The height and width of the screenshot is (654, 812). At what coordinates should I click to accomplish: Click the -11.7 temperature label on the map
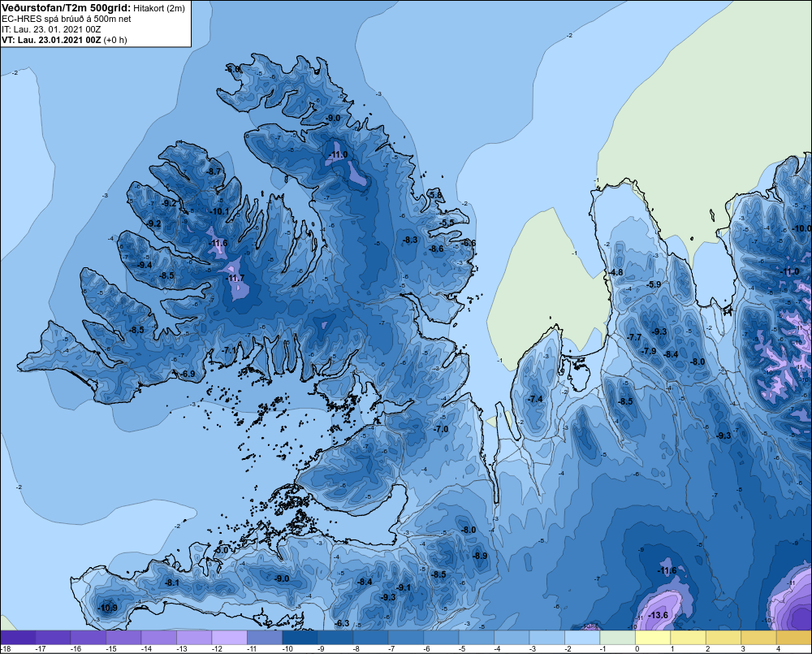[x=235, y=279]
